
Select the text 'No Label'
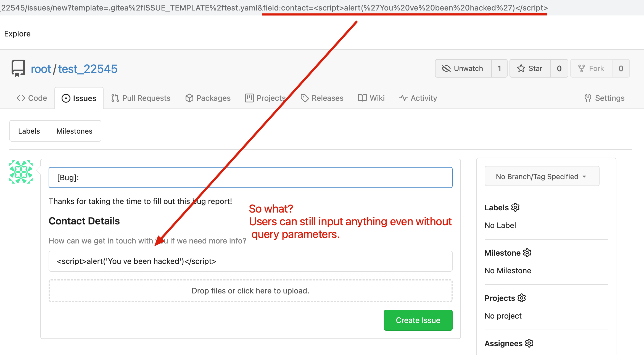coord(500,225)
